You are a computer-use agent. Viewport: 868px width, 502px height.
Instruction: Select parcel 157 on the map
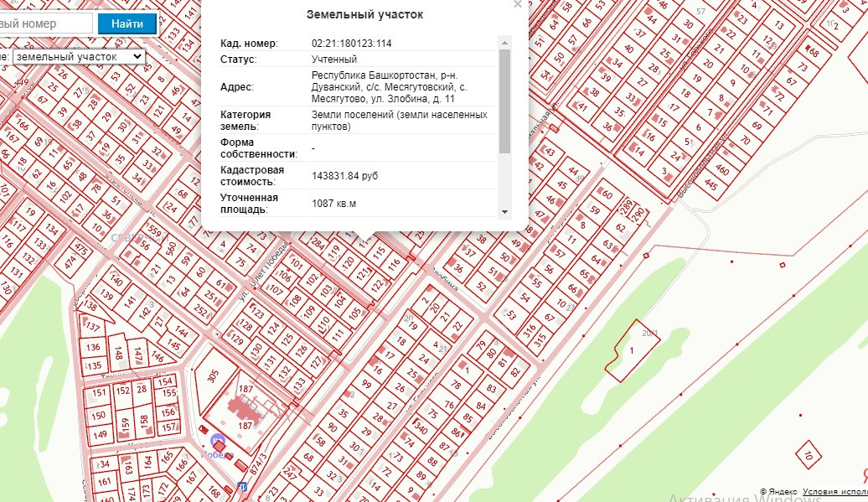[x=169, y=427]
